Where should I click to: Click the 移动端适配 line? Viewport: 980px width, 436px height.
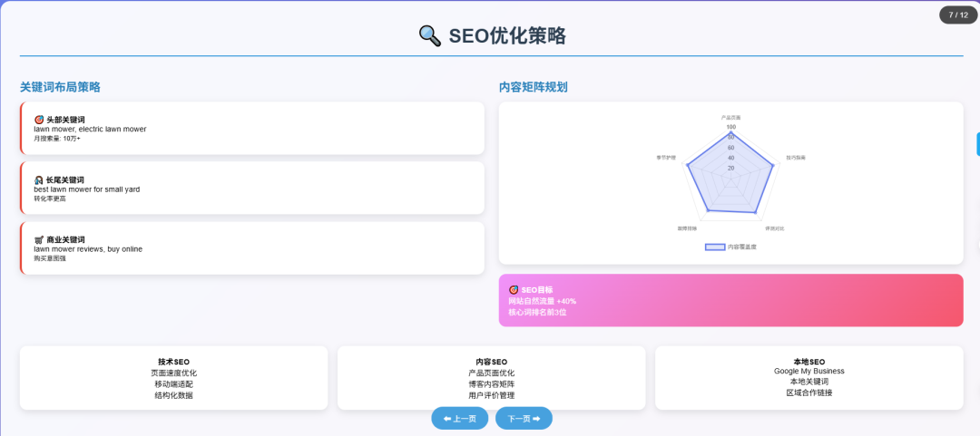173,384
